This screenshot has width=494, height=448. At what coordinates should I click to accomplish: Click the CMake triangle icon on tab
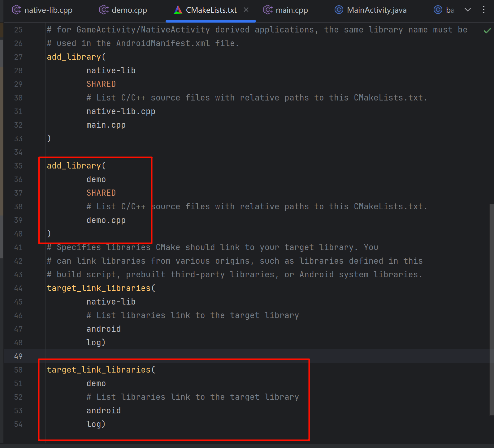178,10
